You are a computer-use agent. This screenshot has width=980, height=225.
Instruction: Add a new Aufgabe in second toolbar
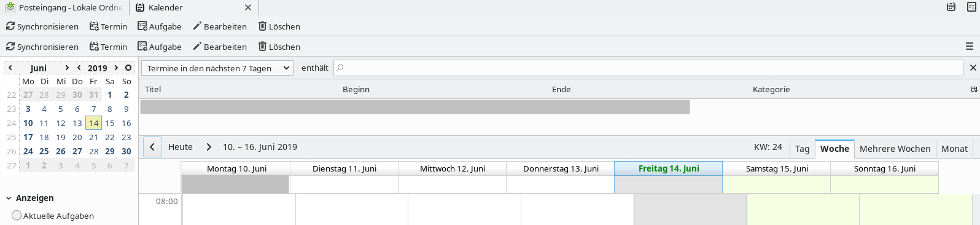click(x=159, y=47)
